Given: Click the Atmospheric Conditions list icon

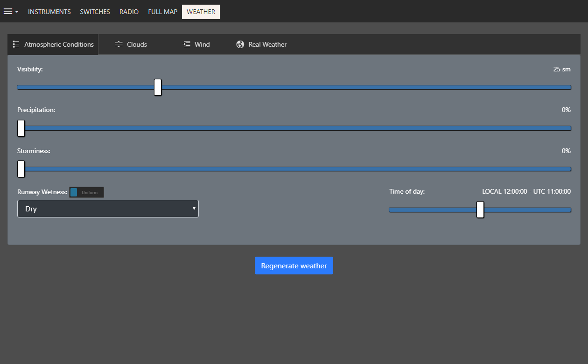Looking at the screenshot, I should (x=16, y=44).
